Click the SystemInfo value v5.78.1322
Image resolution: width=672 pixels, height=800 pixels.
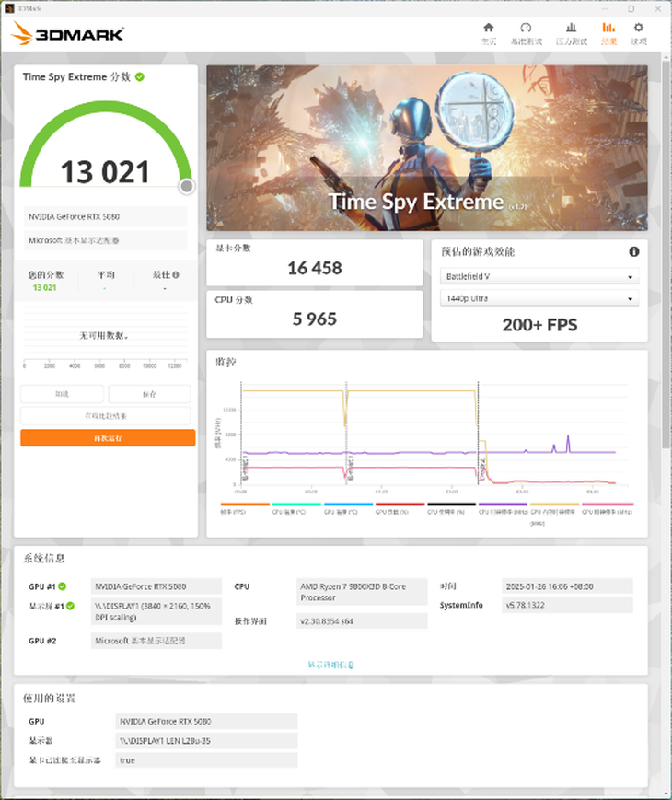click(567, 605)
